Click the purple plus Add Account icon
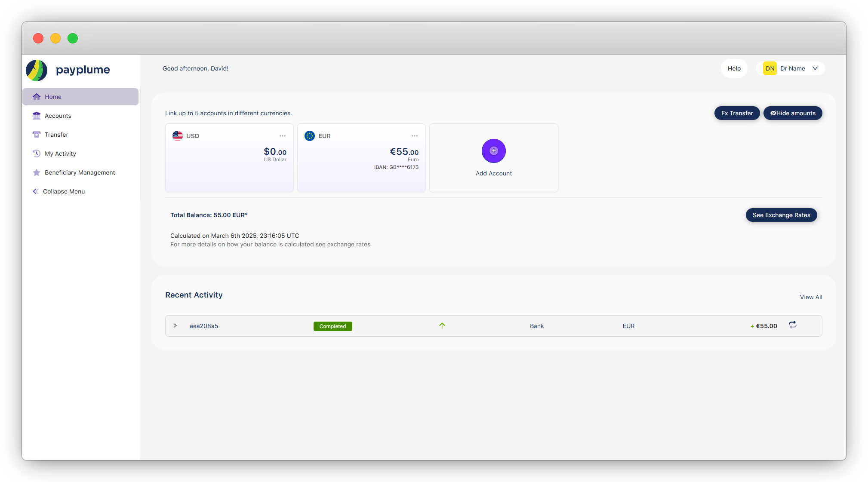 [493, 151]
